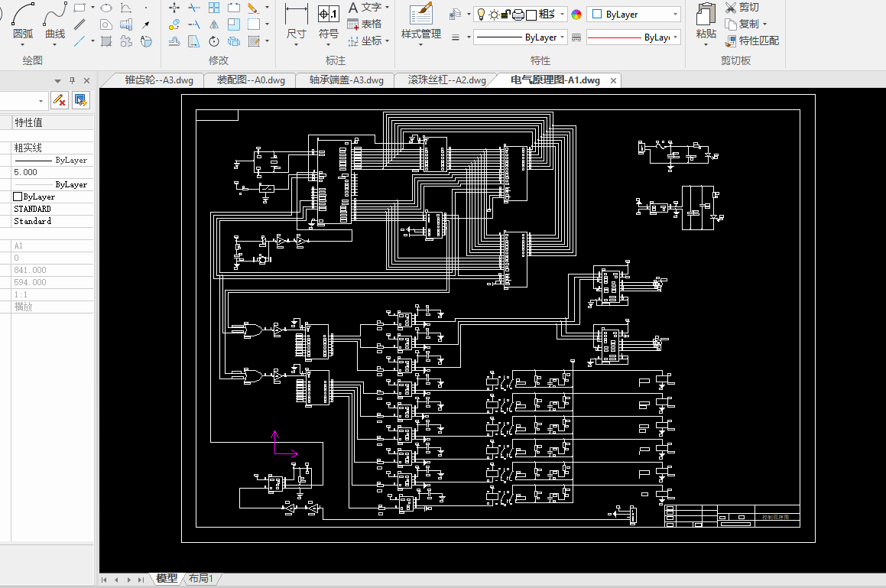Select the 曲线 spline curve tool
The height and width of the screenshot is (588, 886).
[55, 23]
